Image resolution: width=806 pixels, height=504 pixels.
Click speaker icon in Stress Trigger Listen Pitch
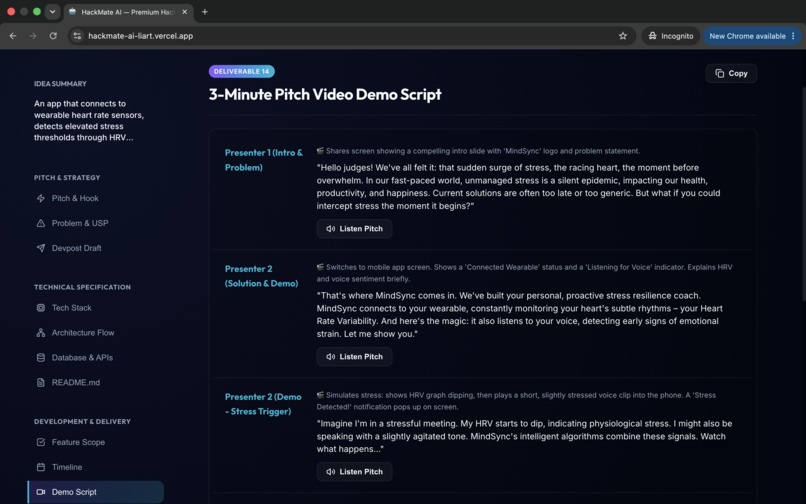tap(331, 472)
